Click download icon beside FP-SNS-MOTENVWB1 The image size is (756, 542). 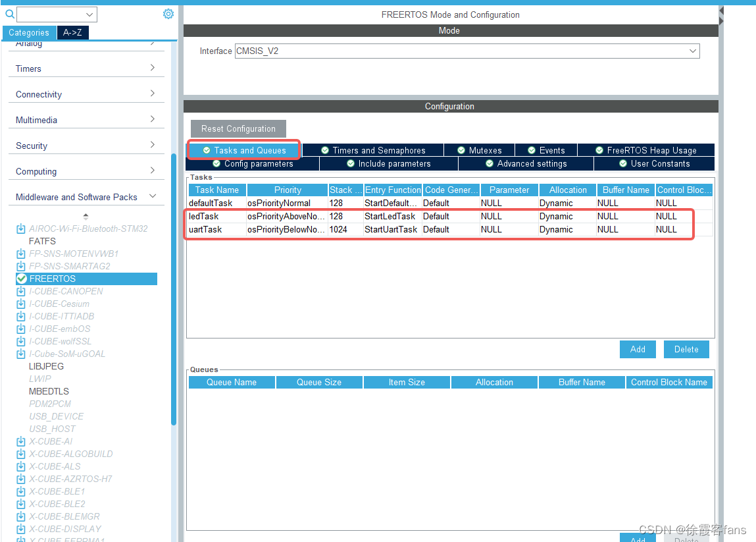click(21, 254)
